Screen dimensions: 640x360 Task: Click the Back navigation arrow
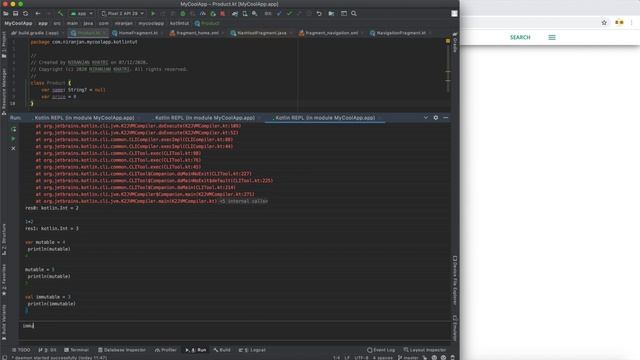tap(38, 13)
